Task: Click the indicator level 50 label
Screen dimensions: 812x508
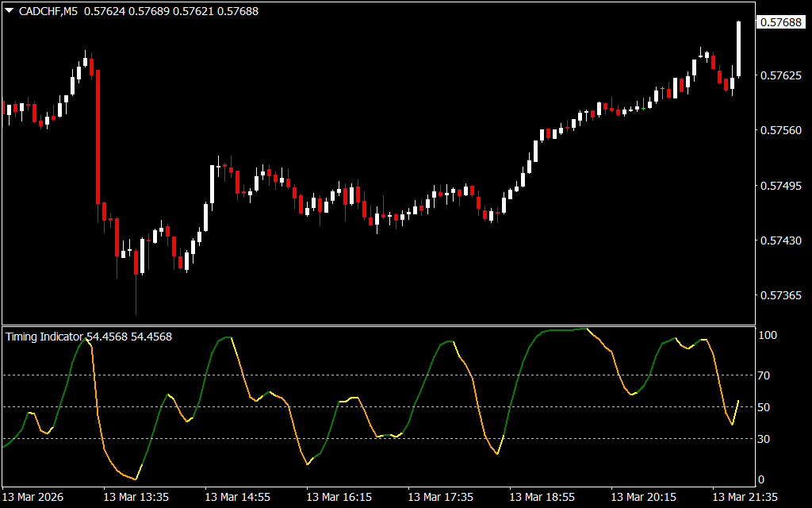Action: [764, 407]
